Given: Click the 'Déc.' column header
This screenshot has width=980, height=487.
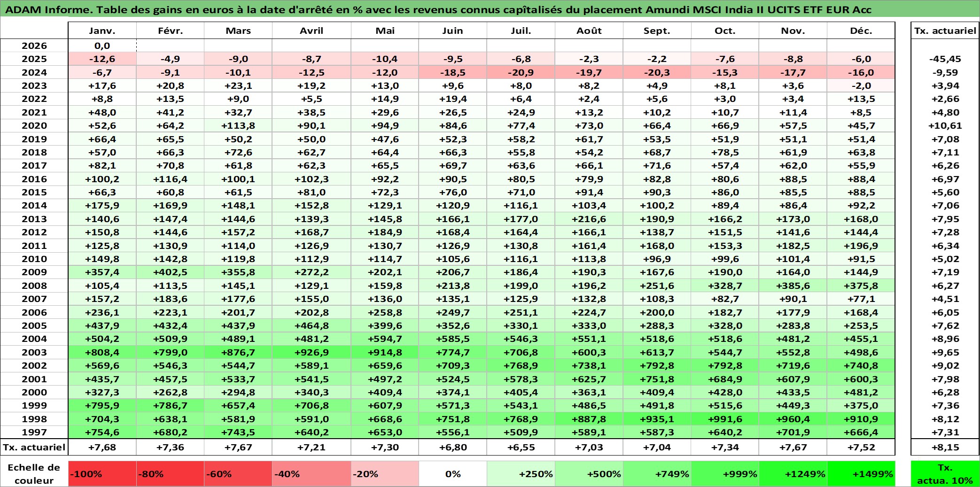Looking at the screenshot, I should pos(861,31).
